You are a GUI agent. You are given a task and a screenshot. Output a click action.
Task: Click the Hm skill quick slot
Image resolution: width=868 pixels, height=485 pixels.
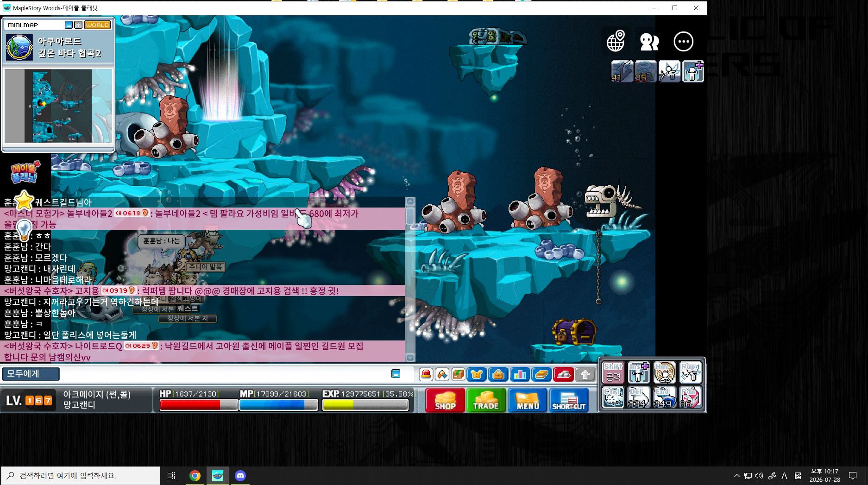click(x=664, y=372)
